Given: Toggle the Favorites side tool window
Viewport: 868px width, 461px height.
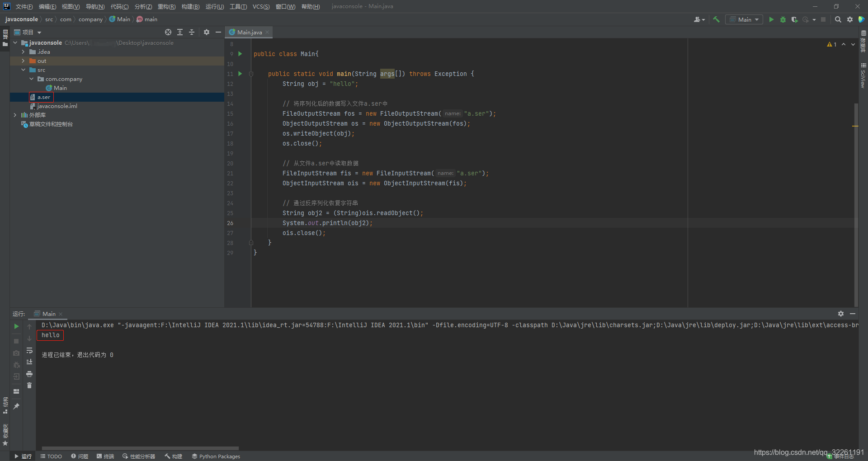Looking at the screenshot, I should 5,434.
